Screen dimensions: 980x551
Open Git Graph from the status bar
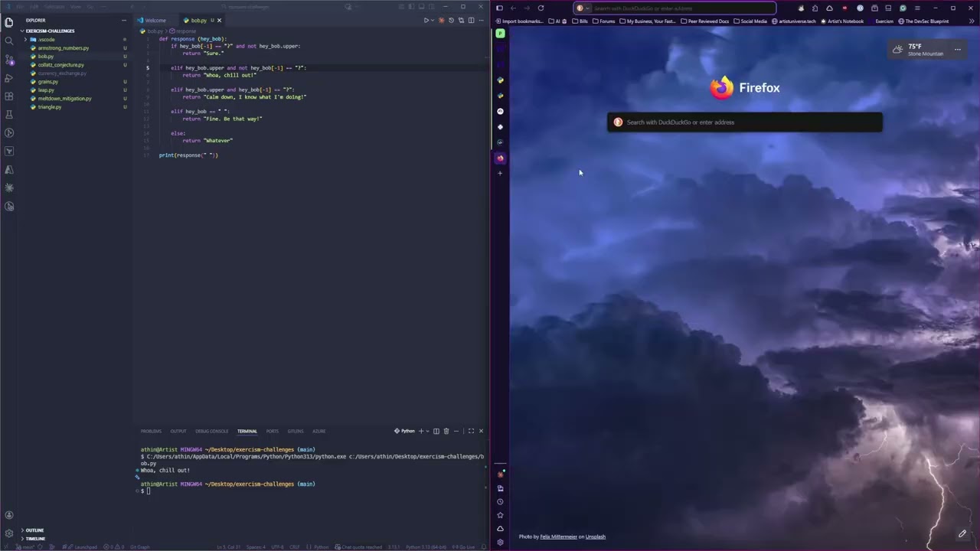[140, 547]
